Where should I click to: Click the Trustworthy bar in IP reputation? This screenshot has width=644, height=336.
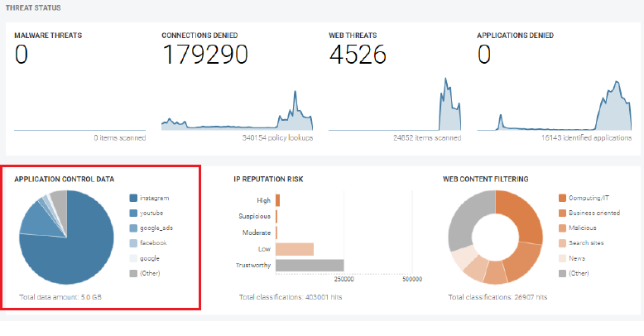310,266
